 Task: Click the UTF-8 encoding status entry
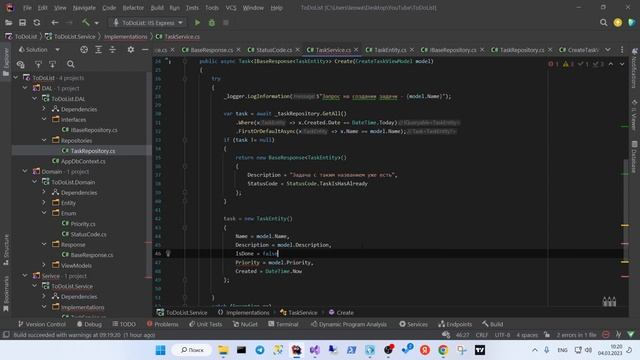click(x=502, y=335)
